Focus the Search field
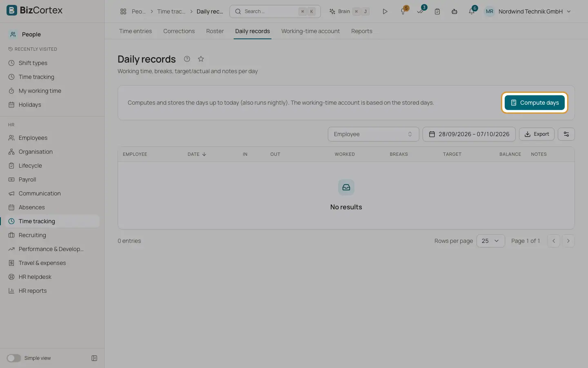The image size is (588, 368). (275, 11)
